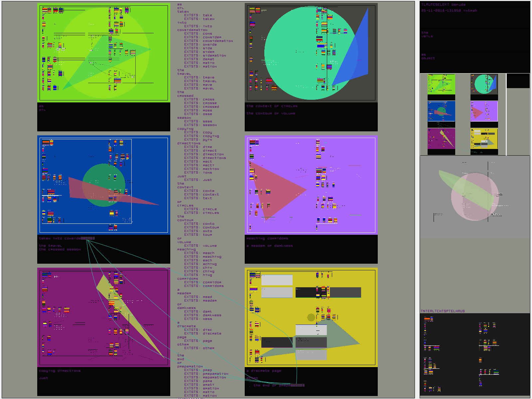The image size is (532, 399).
Task: Click the "copying directions" caption text
Action: 60,371
